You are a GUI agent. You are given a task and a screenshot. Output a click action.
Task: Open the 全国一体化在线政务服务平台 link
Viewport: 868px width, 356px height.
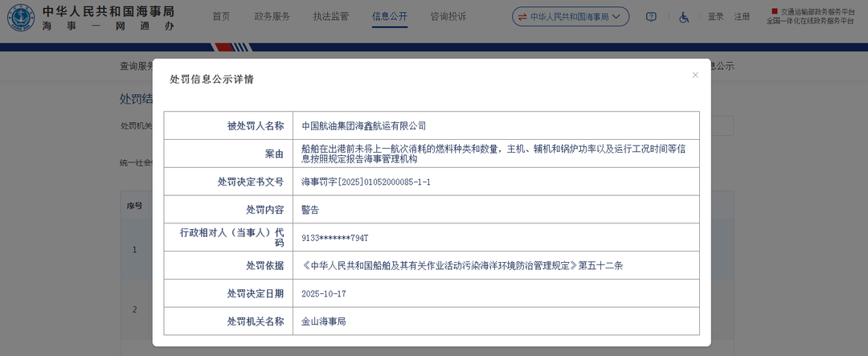[x=810, y=22]
